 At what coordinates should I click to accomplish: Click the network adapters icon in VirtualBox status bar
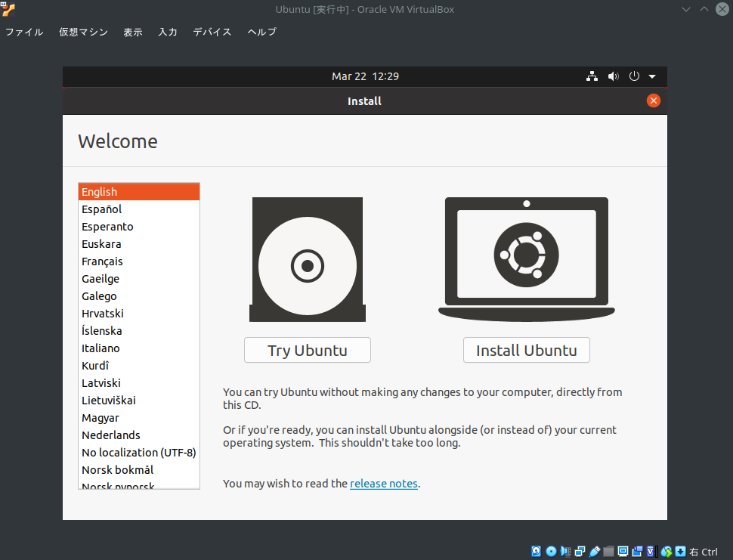(x=580, y=552)
